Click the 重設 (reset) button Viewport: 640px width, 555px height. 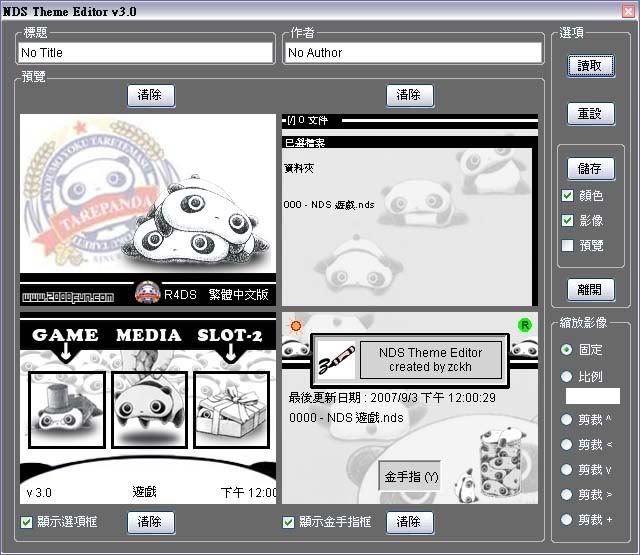click(x=591, y=113)
